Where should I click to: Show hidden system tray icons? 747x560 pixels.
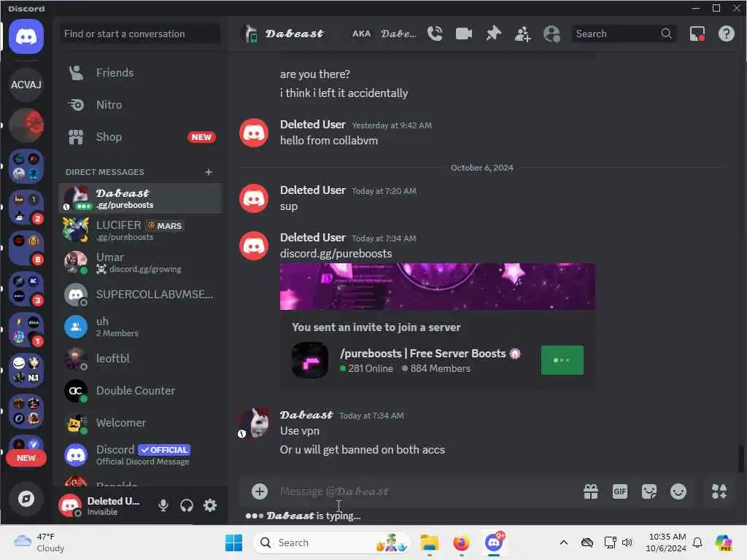[563, 542]
